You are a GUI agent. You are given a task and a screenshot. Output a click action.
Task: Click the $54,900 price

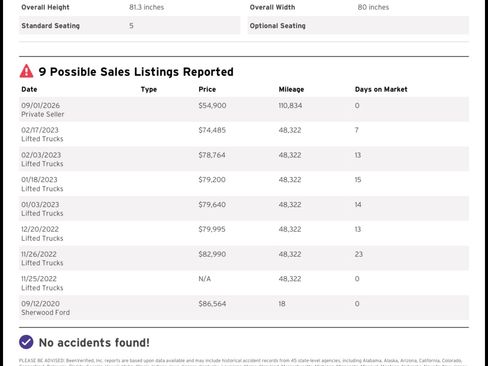(212, 105)
